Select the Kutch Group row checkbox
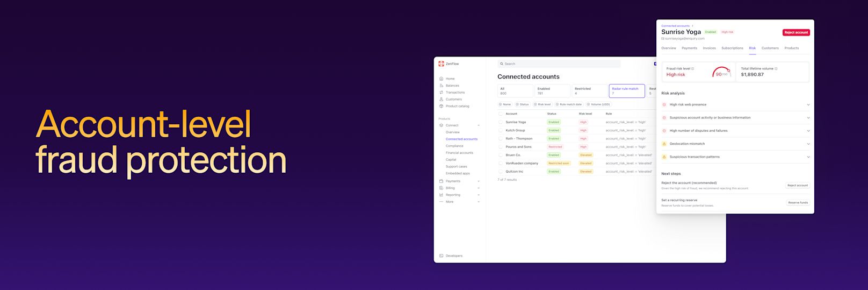 click(501, 130)
